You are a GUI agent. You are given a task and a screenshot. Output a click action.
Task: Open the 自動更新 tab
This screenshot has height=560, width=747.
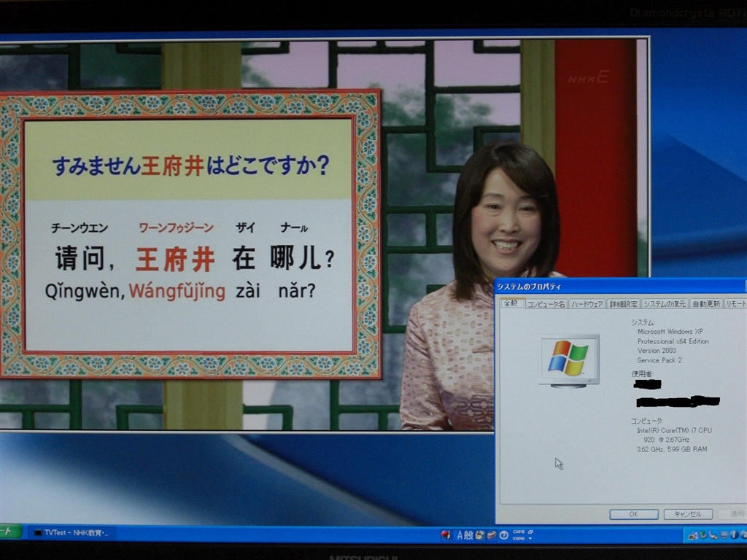705,303
